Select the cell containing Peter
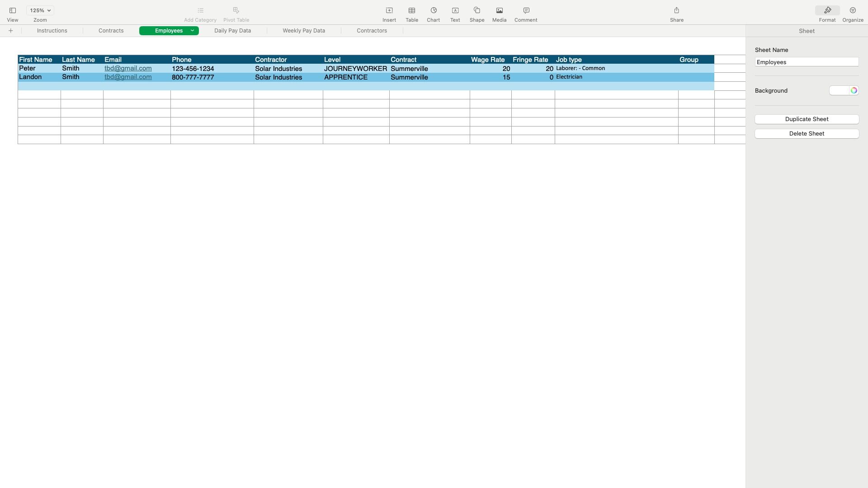The image size is (868, 488). 39,68
